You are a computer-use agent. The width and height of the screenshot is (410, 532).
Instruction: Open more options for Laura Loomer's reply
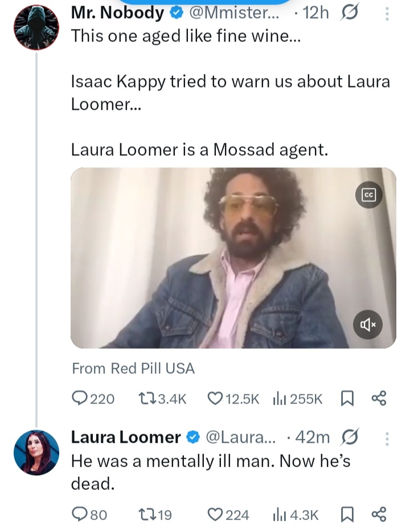[x=387, y=438]
